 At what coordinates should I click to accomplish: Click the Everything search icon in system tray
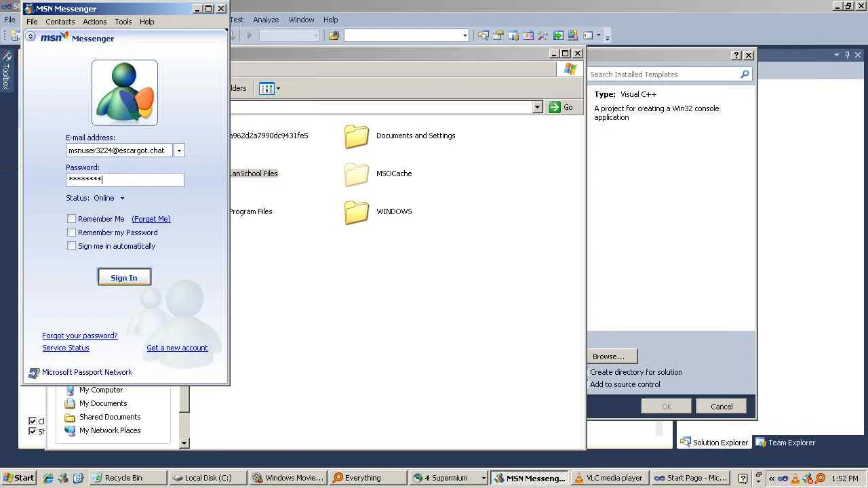[x=820, y=479]
